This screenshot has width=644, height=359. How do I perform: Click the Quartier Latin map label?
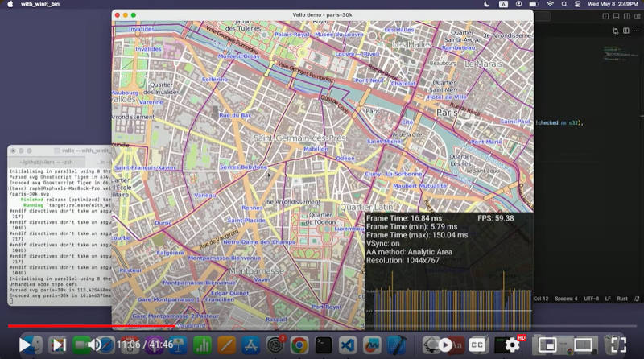pyautogui.click(x=367, y=207)
